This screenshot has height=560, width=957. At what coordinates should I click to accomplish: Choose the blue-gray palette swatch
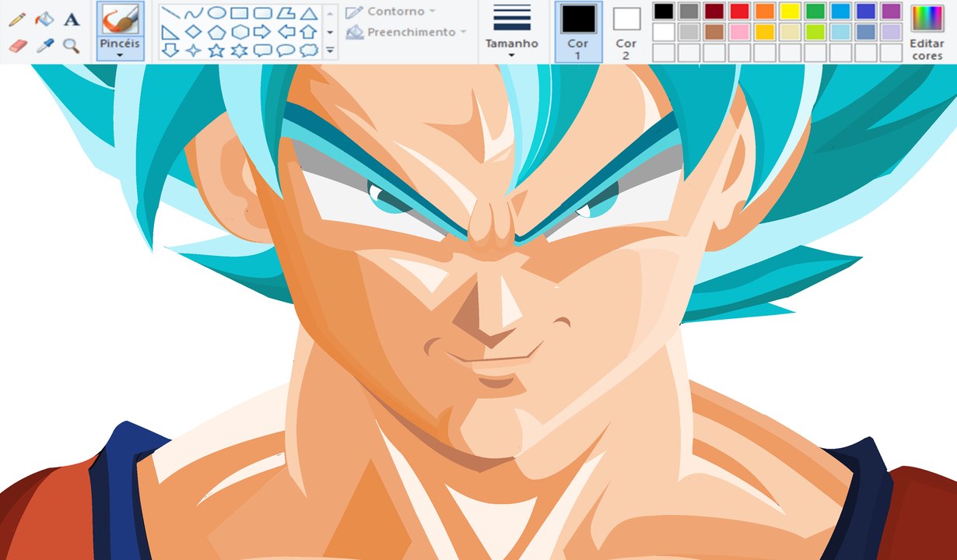coord(866,32)
